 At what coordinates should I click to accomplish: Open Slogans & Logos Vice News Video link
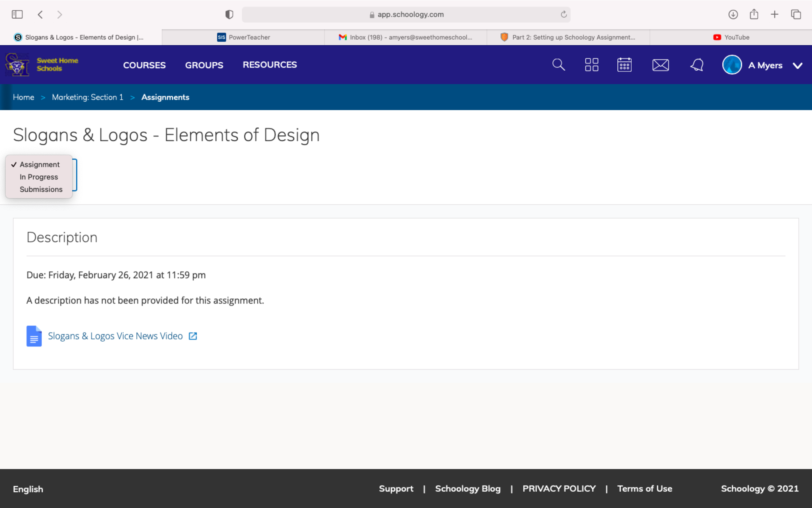click(115, 336)
